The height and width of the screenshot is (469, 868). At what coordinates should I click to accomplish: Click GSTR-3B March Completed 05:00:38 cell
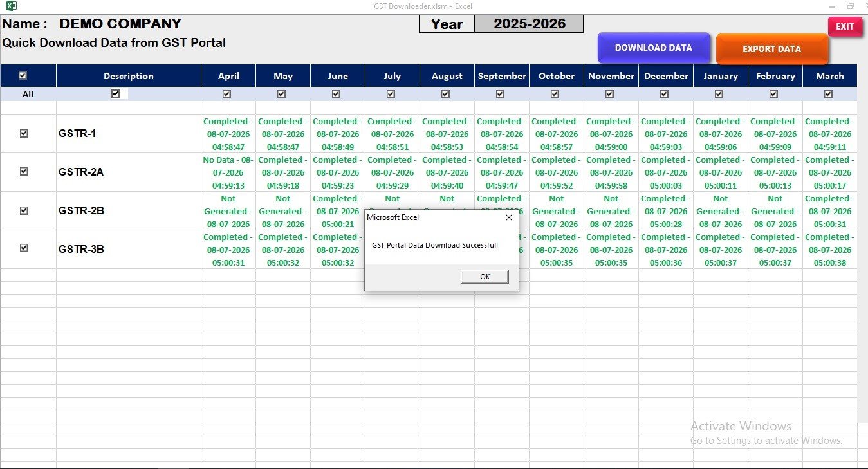pos(830,250)
